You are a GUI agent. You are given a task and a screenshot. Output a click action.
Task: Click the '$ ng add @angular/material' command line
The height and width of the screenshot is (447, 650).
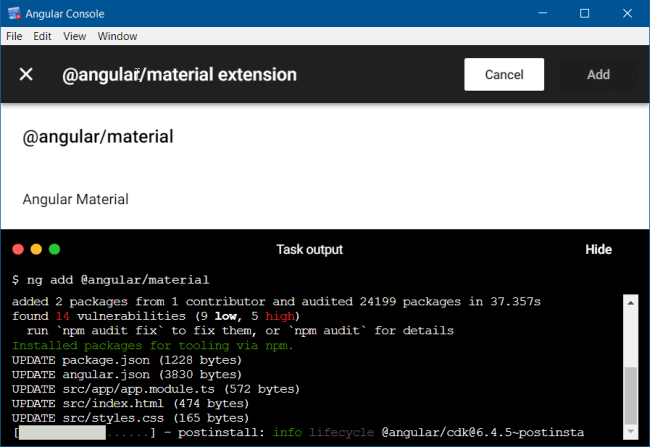(111, 280)
